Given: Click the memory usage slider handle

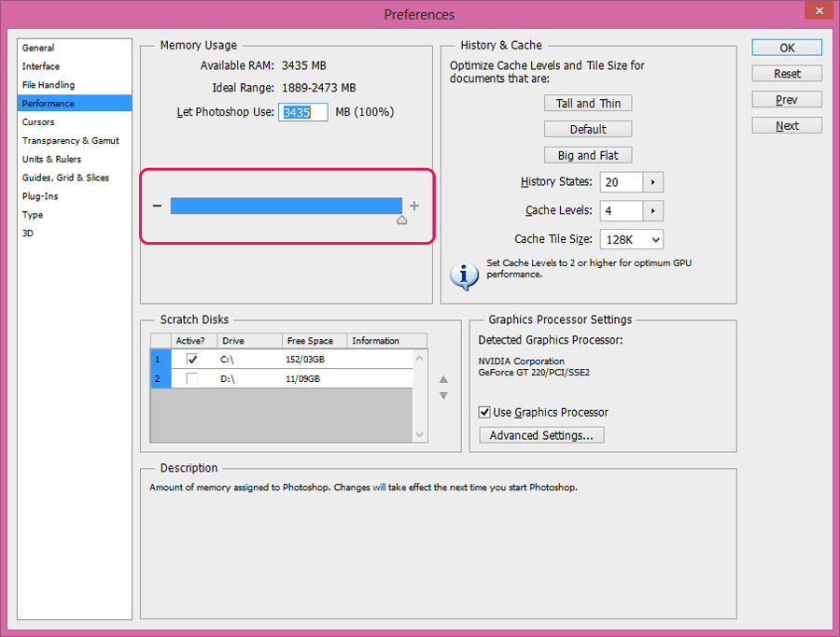Looking at the screenshot, I should 401,219.
